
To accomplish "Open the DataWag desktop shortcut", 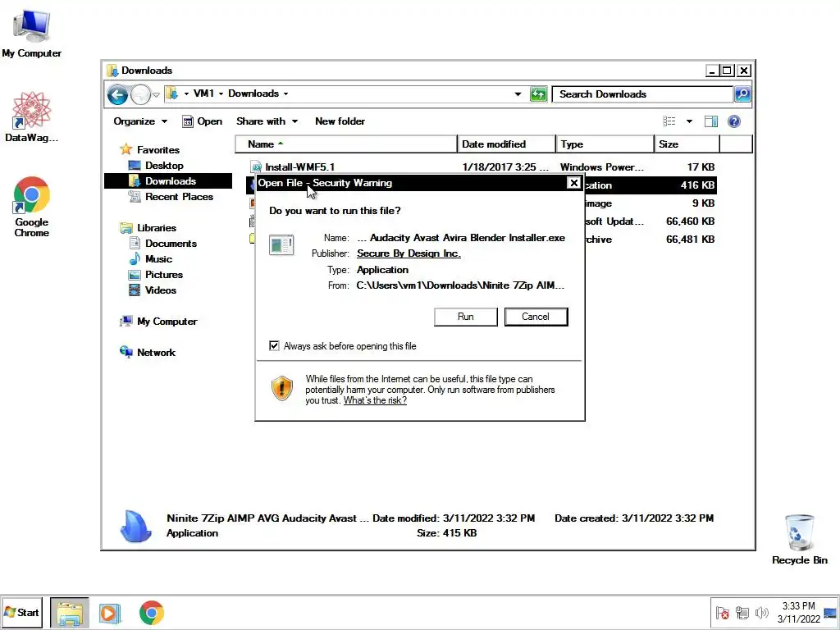I will (x=32, y=116).
